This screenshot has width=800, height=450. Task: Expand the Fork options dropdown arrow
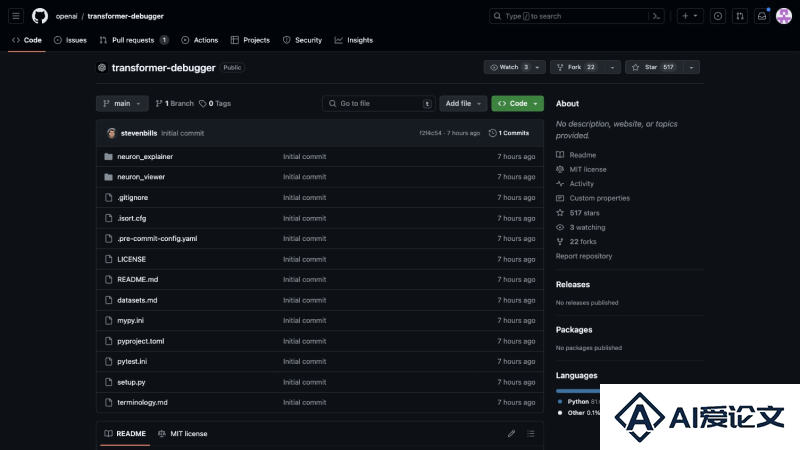tap(612, 67)
